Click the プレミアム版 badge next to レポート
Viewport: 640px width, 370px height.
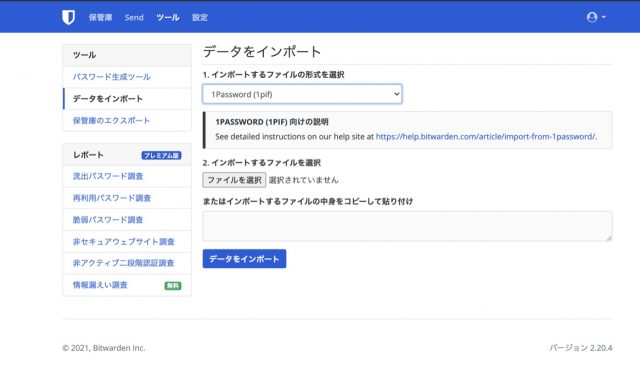161,155
